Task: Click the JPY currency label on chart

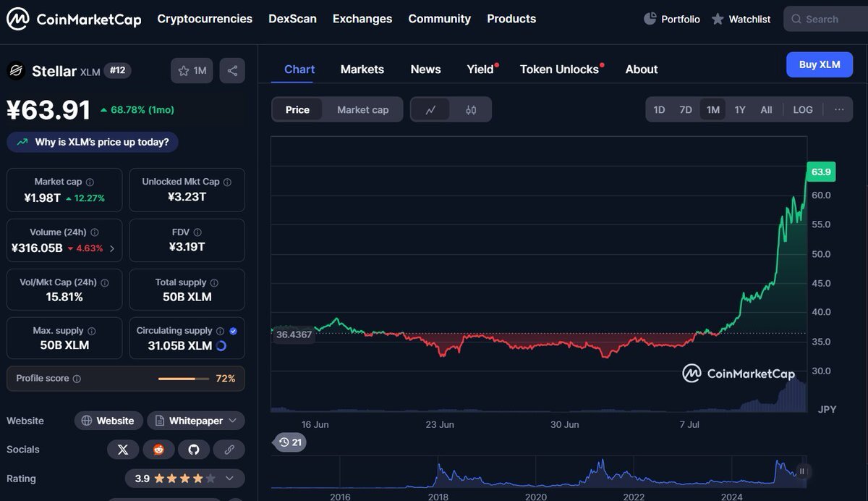Action: click(827, 410)
